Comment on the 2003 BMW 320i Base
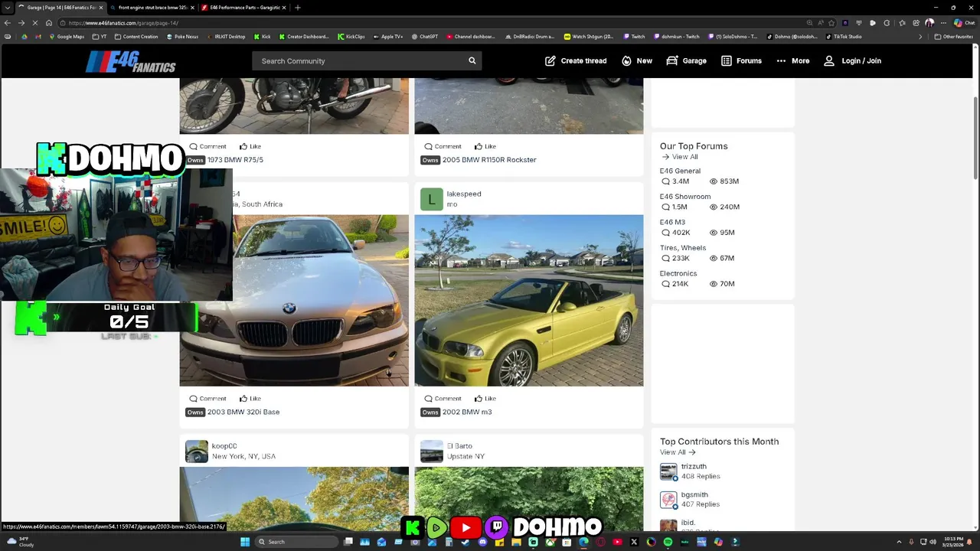The height and width of the screenshot is (551, 980). [x=207, y=398]
